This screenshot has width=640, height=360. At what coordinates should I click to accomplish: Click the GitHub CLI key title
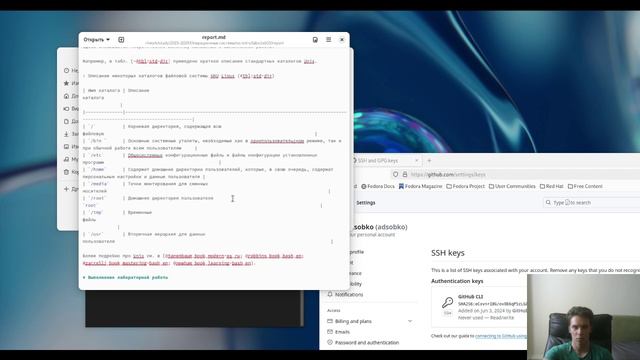click(470, 297)
